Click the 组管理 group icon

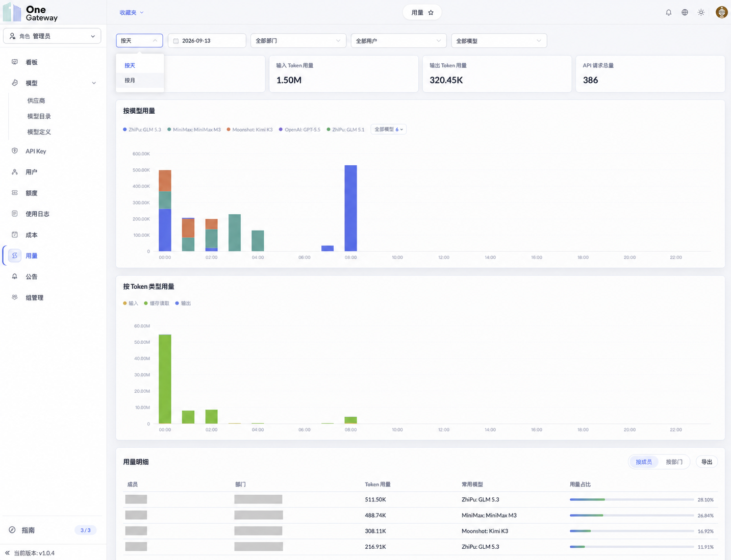point(15,297)
